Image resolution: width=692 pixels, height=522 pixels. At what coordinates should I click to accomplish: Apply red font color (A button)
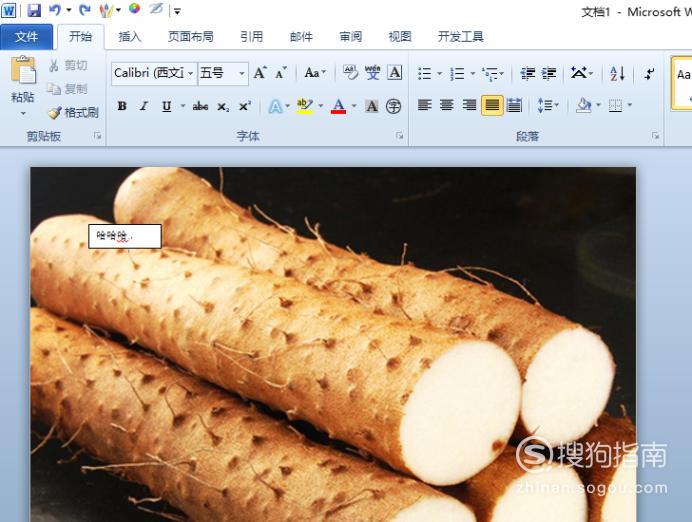338,106
